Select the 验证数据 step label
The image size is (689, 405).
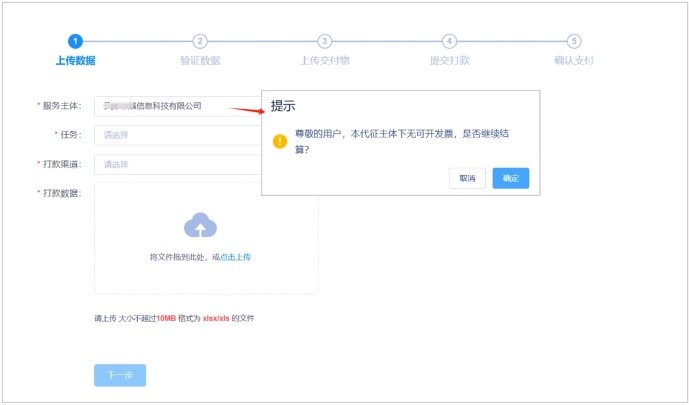pyautogui.click(x=200, y=60)
